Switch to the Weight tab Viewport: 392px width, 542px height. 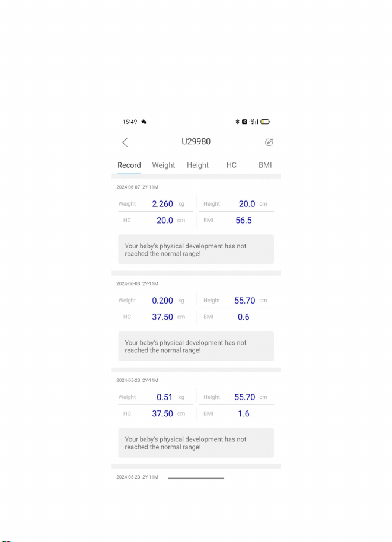pos(164,165)
